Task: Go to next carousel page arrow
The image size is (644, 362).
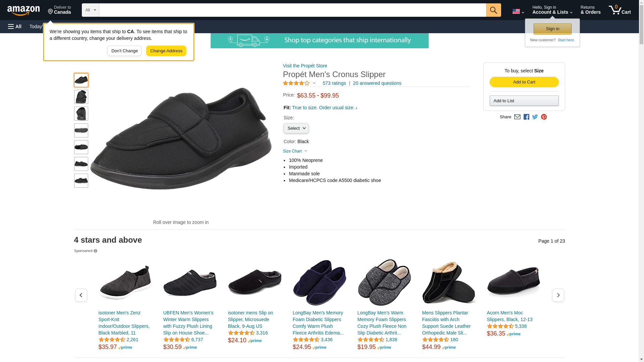Action: pos(558,295)
